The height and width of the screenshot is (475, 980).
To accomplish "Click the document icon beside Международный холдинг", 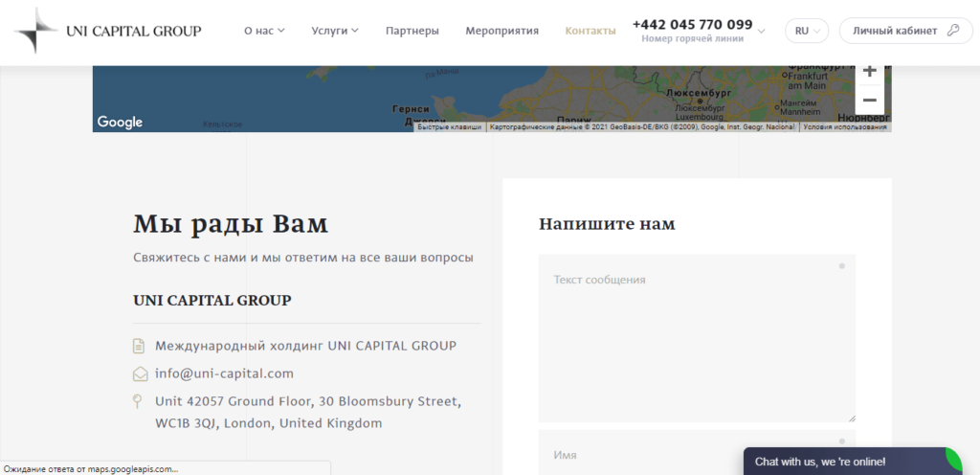I will [x=139, y=346].
